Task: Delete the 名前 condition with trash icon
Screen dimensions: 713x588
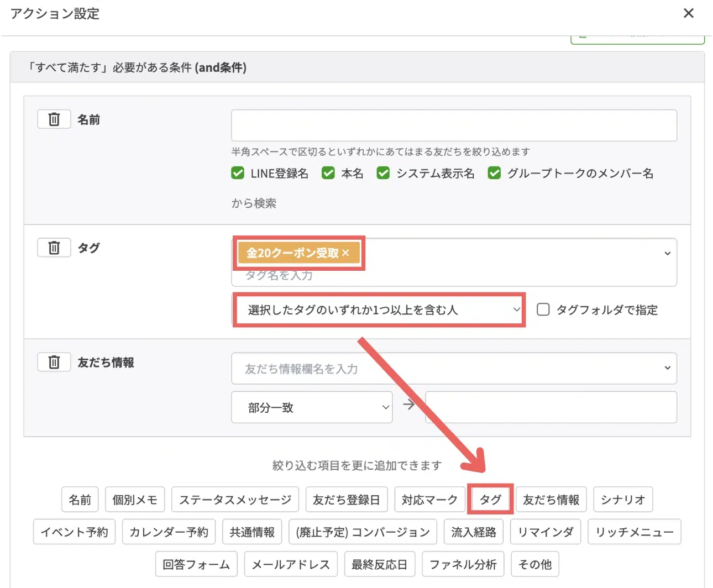Action: pos(54,119)
